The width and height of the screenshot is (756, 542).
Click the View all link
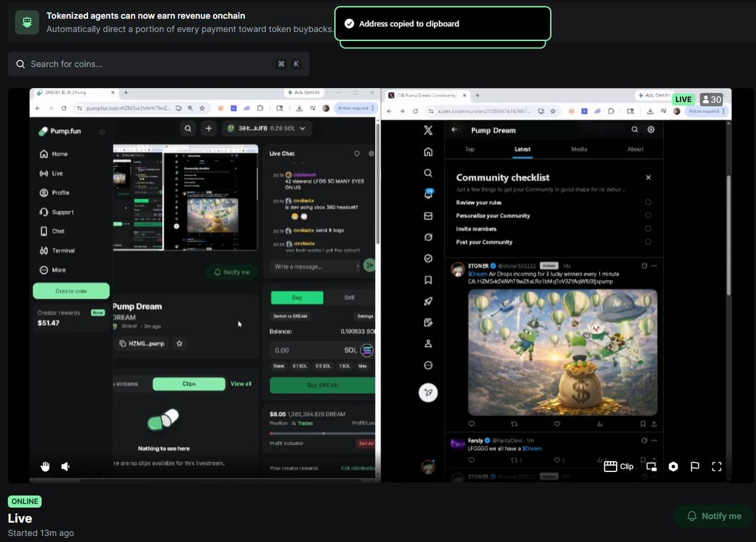tap(241, 384)
